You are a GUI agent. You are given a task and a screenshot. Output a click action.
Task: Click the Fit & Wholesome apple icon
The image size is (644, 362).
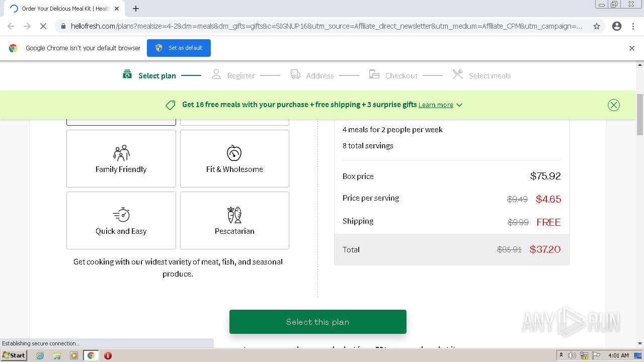[234, 153]
